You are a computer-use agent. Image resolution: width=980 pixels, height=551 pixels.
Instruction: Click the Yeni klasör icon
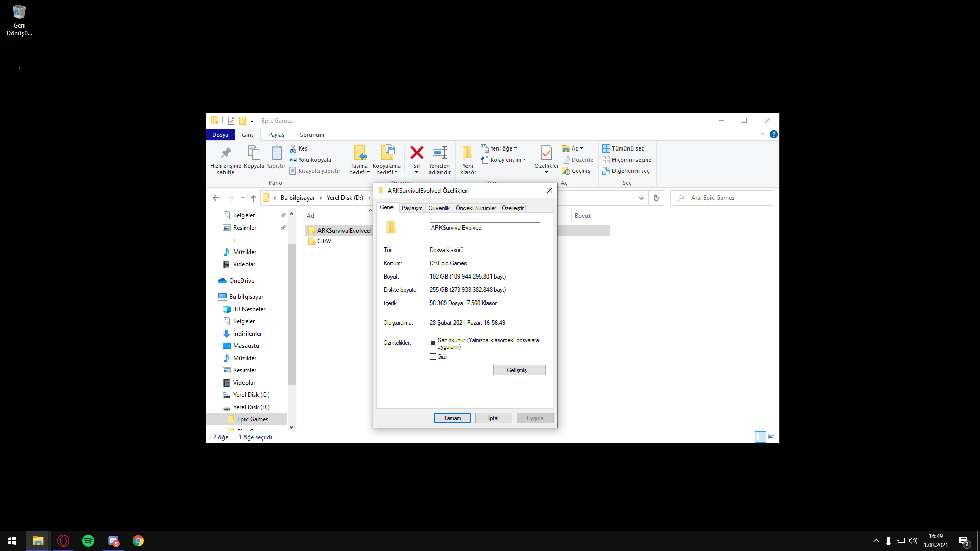click(468, 153)
